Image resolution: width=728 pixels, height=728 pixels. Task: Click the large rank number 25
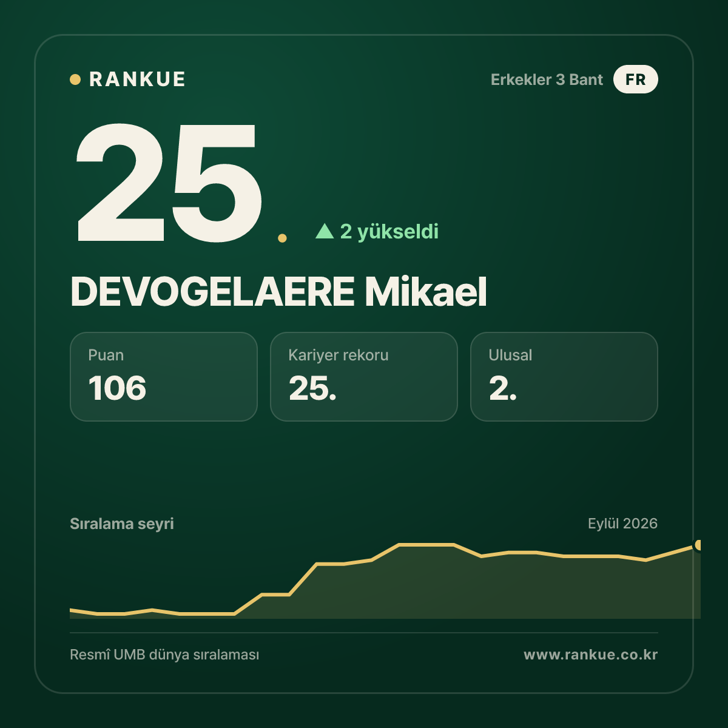pyautogui.click(x=169, y=182)
